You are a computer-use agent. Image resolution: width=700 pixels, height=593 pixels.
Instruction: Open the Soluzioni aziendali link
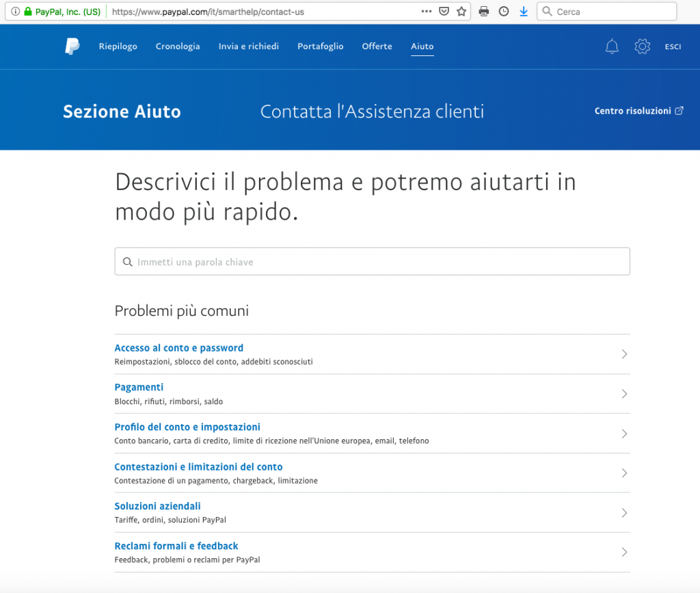coord(158,506)
